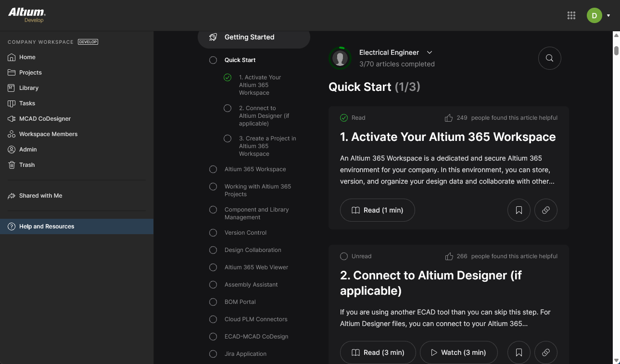Click the Workspace Members icon

[x=12, y=134]
